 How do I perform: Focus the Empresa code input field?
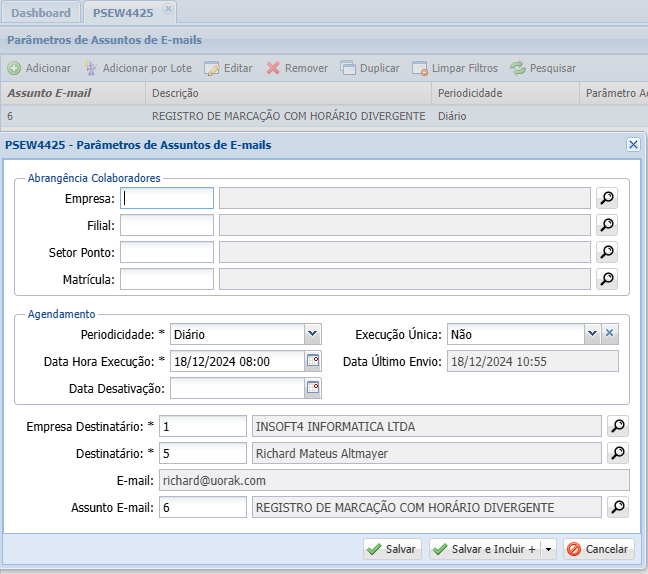coord(167,198)
